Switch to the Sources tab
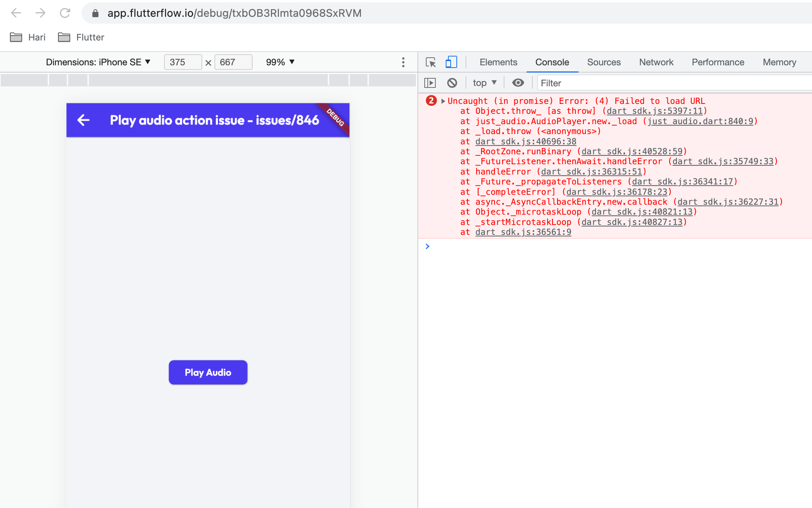The image size is (812, 508). pyautogui.click(x=604, y=62)
